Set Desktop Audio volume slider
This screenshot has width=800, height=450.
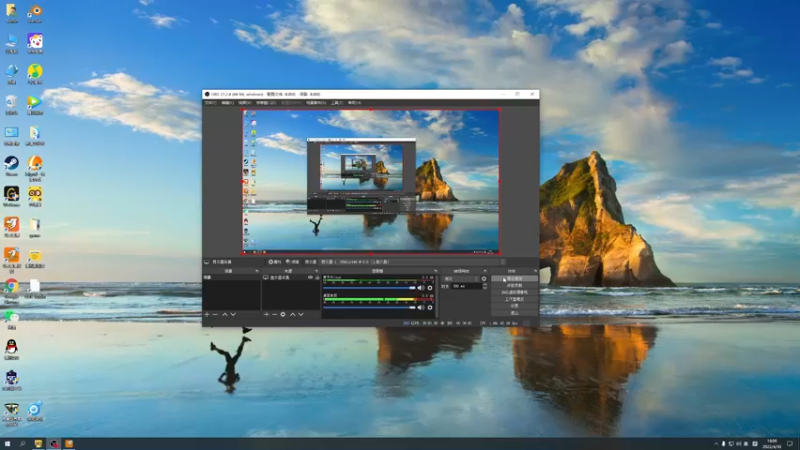369,307
